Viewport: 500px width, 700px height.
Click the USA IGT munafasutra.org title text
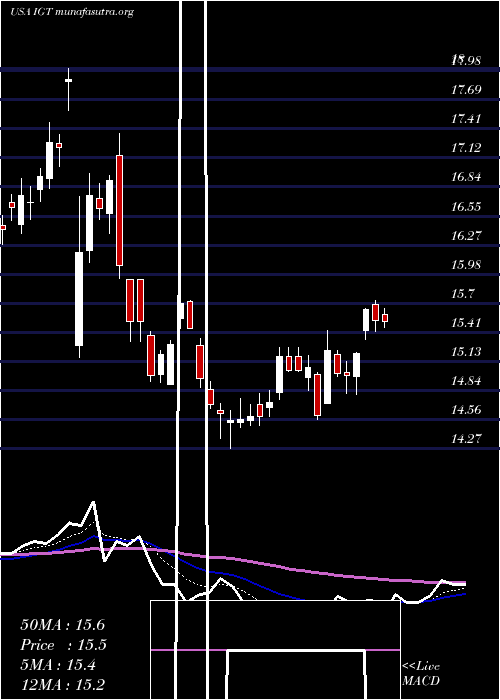click(x=72, y=12)
